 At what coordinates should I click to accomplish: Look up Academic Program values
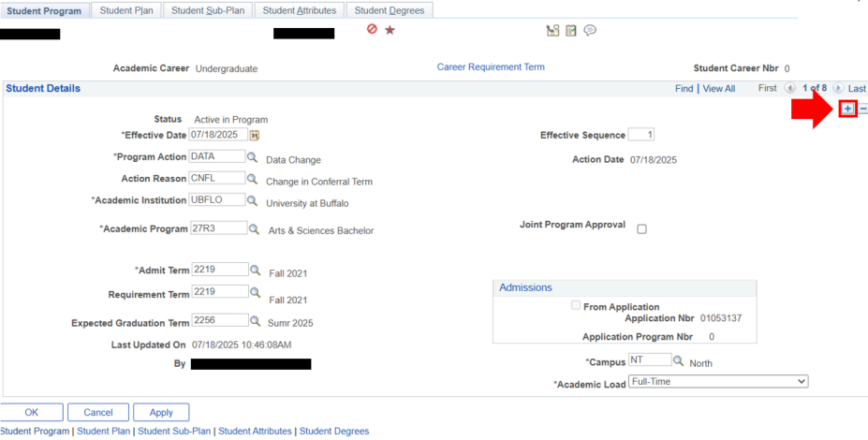254,228
